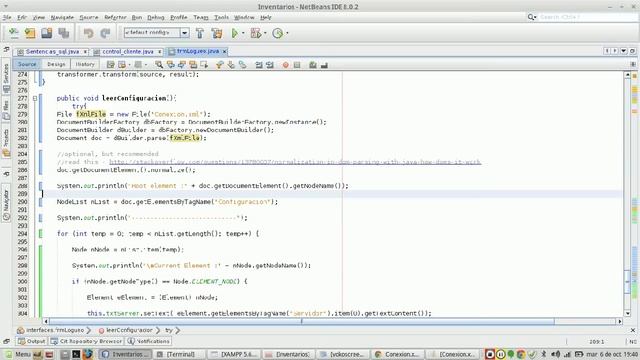The image size is (640, 360).
Task: Open Git Repository Browser panel
Action: click(x=87, y=341)
